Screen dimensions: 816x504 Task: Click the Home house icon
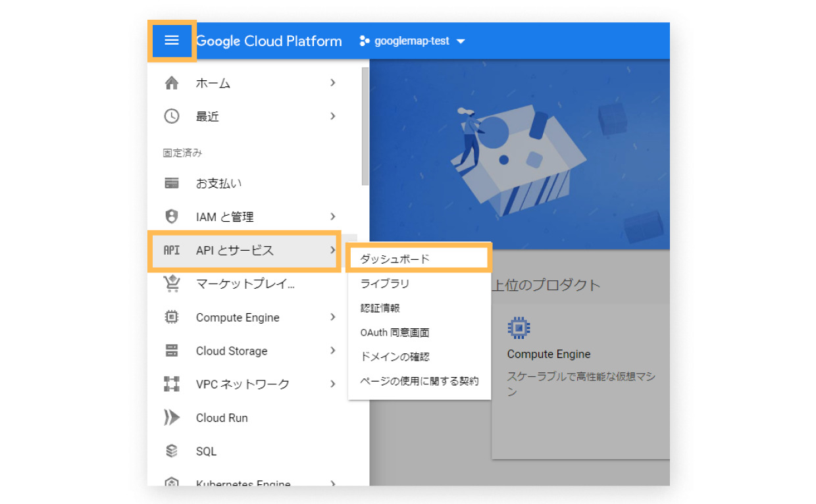pyautogui.click(x=171, y=83)
